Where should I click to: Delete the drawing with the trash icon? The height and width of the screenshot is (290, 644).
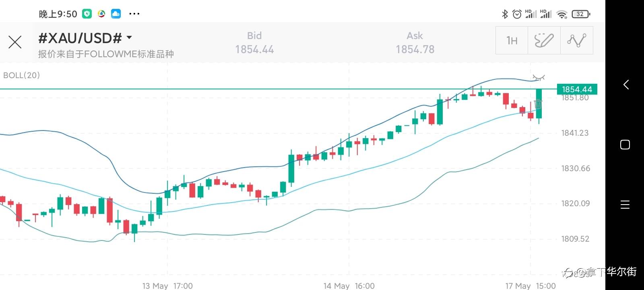coord(538,104)
